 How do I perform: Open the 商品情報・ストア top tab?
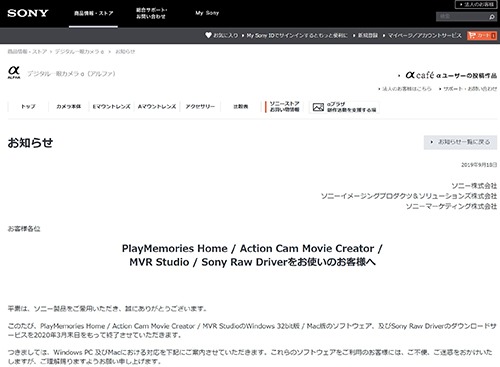pos(93,13)
